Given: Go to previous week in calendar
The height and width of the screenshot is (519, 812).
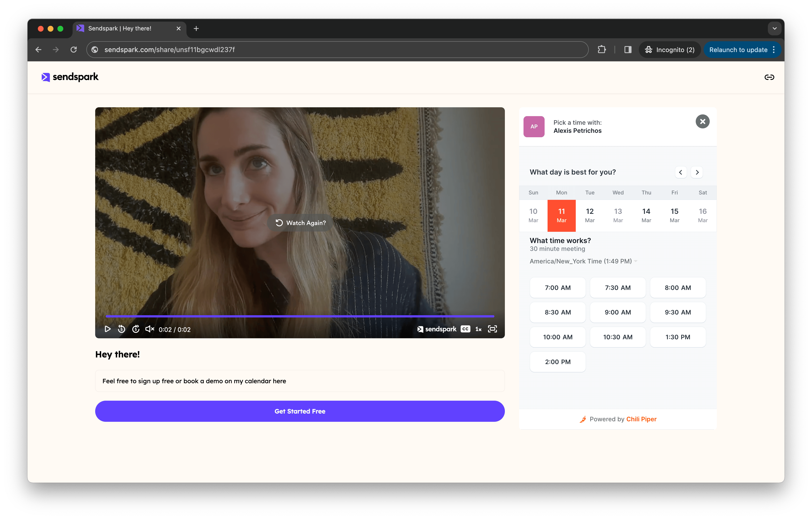Looking at the screenshot, I should [x=681, y=172].
